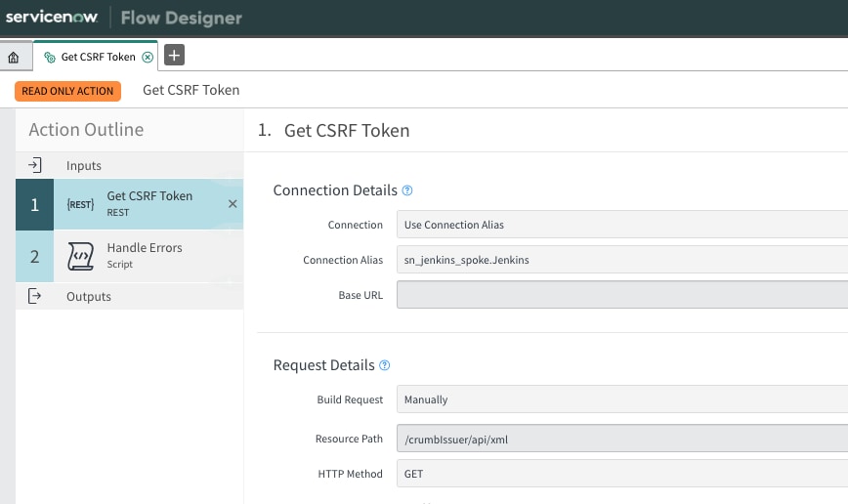Click the Action Outline heading
Image resolution: width=848 pixels, height=504 pixels.
coord(86,130)
